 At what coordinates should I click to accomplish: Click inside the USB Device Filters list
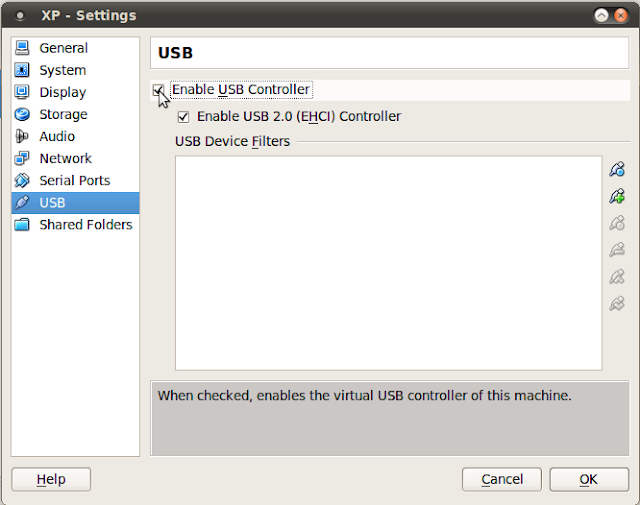coord(389,263)
